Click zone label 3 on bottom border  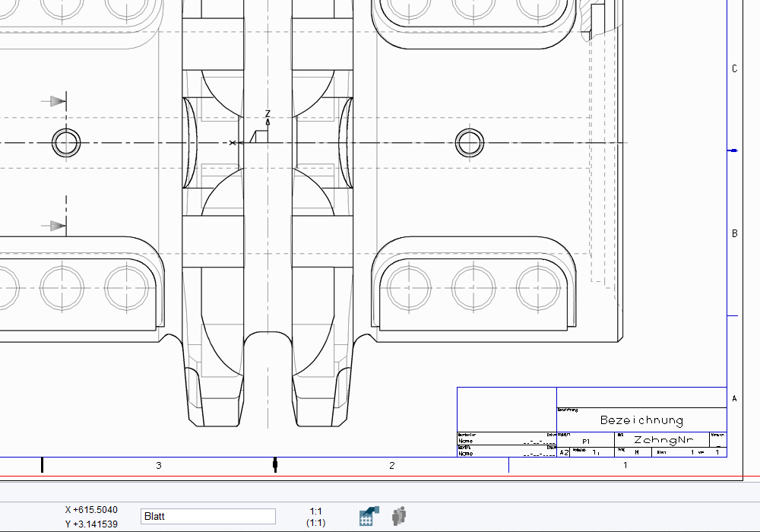(159, 466)
